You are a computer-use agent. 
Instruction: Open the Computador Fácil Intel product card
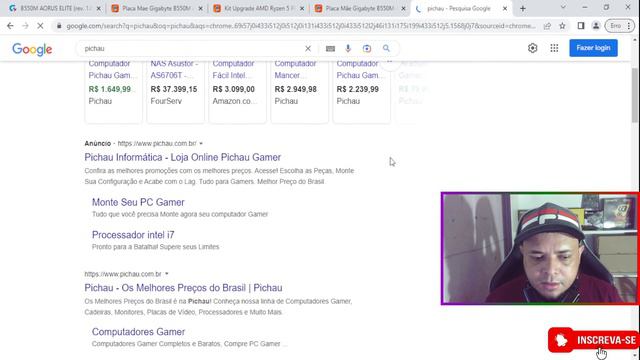point(238,91)
